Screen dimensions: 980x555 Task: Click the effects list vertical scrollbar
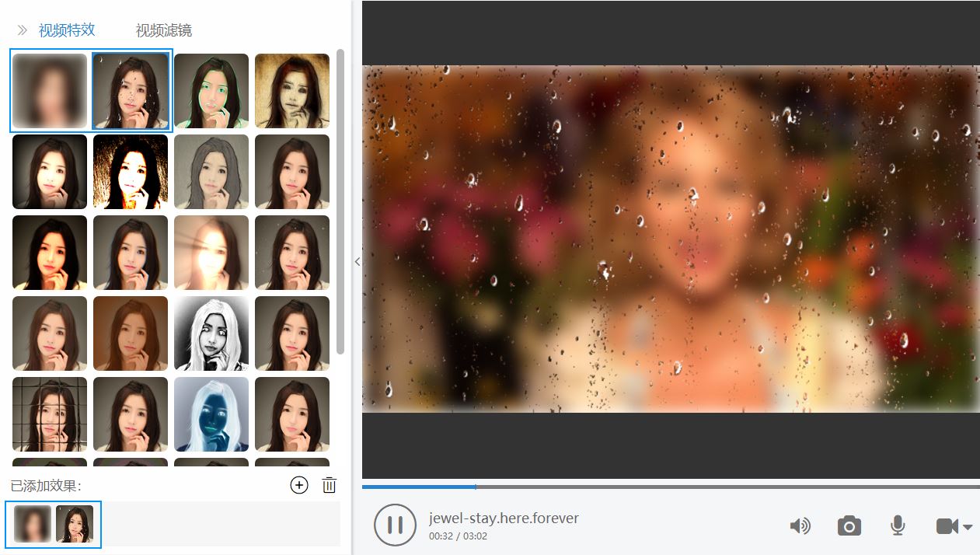click(x=340, y=202)
